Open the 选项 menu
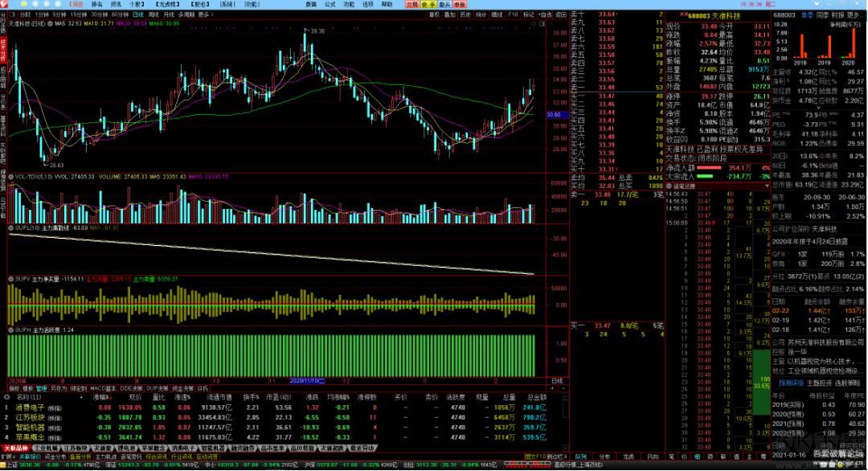Viewport: 868px width, 471px height. click(x=367, y=4)
